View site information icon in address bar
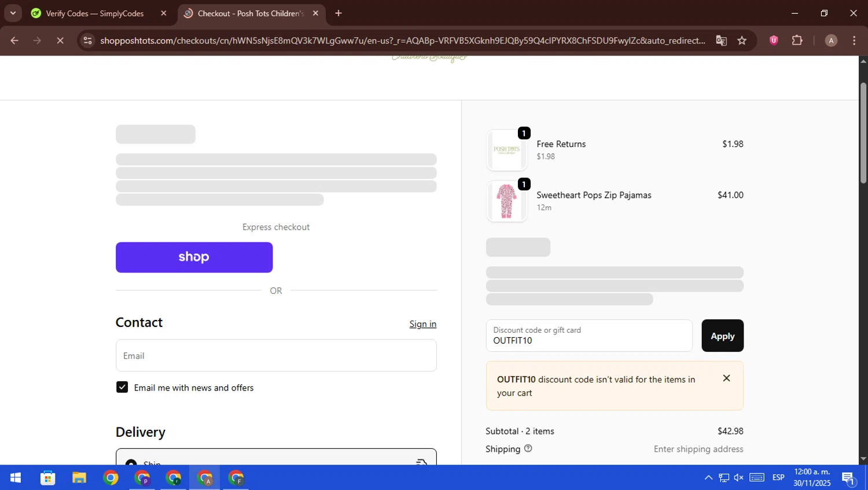868x490 pixels. click(87, 40)
